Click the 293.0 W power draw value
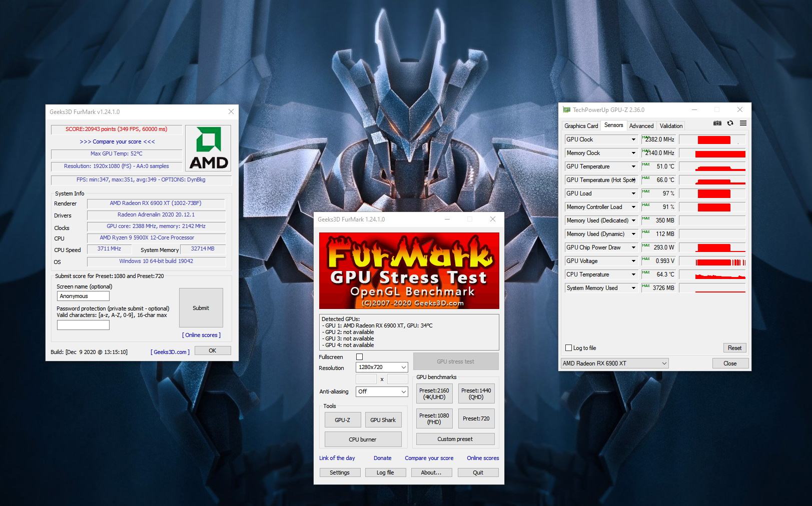 coord(664,247)
